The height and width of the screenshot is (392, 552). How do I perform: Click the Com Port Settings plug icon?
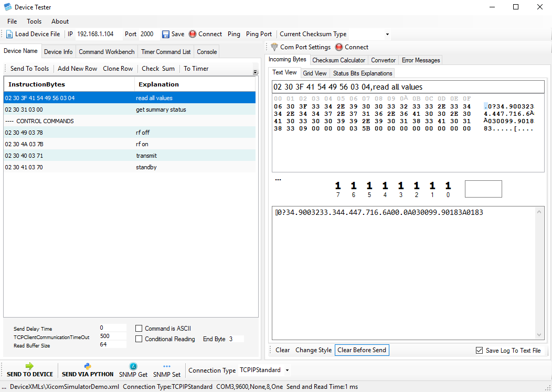pos(274,47)
